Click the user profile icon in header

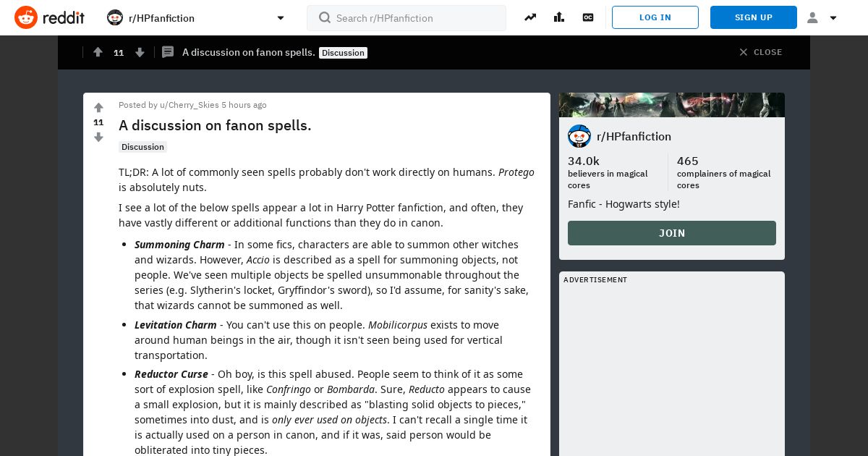tap(812, 17)
